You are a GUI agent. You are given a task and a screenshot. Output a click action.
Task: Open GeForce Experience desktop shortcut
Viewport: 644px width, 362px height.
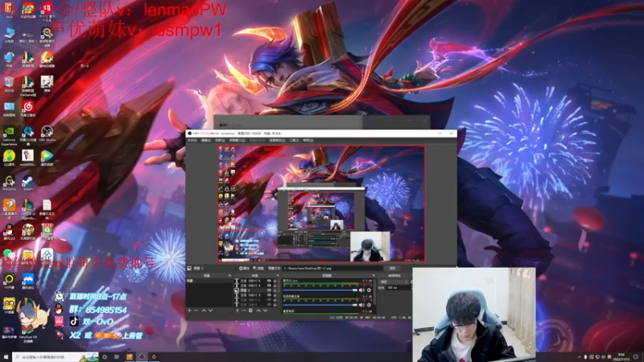(9, 135)
